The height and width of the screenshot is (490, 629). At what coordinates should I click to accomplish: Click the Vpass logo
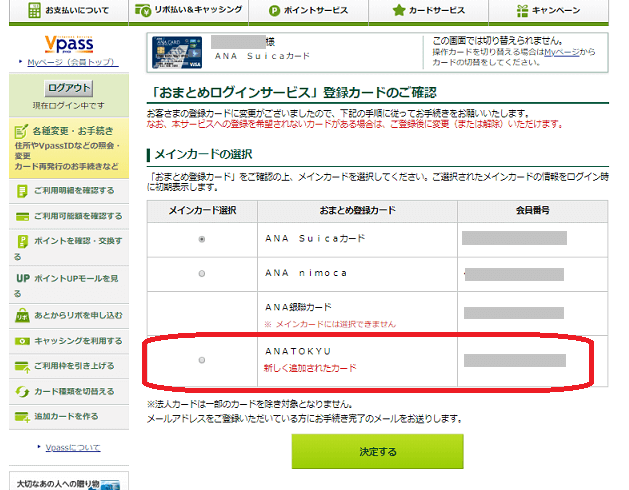click(69, 44)
